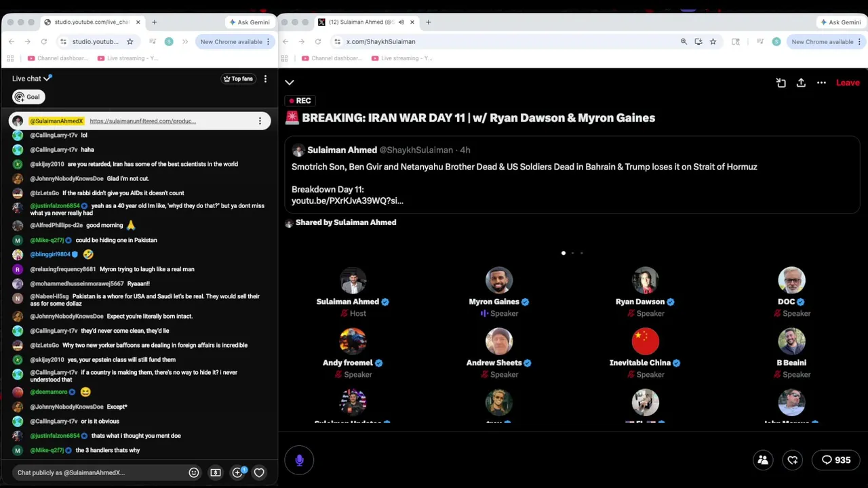The width and height of the screenshot is (868, 488).
Task: Go back in the X window
Action: [285, 41]
